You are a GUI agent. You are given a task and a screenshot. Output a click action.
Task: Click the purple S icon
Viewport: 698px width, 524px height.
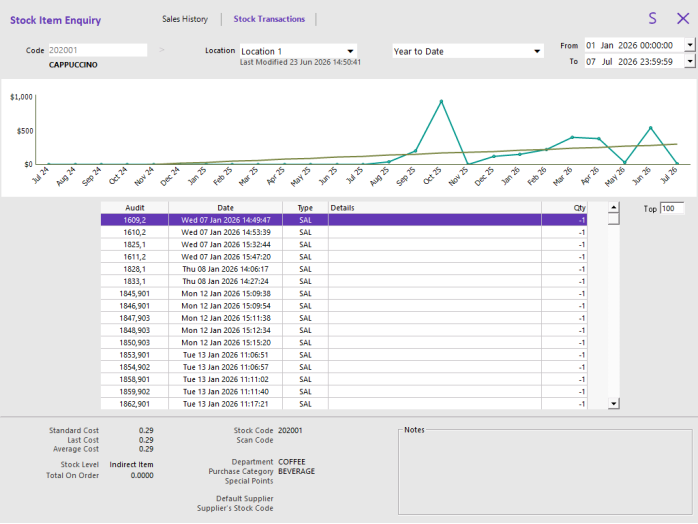(x=652, y=18)
